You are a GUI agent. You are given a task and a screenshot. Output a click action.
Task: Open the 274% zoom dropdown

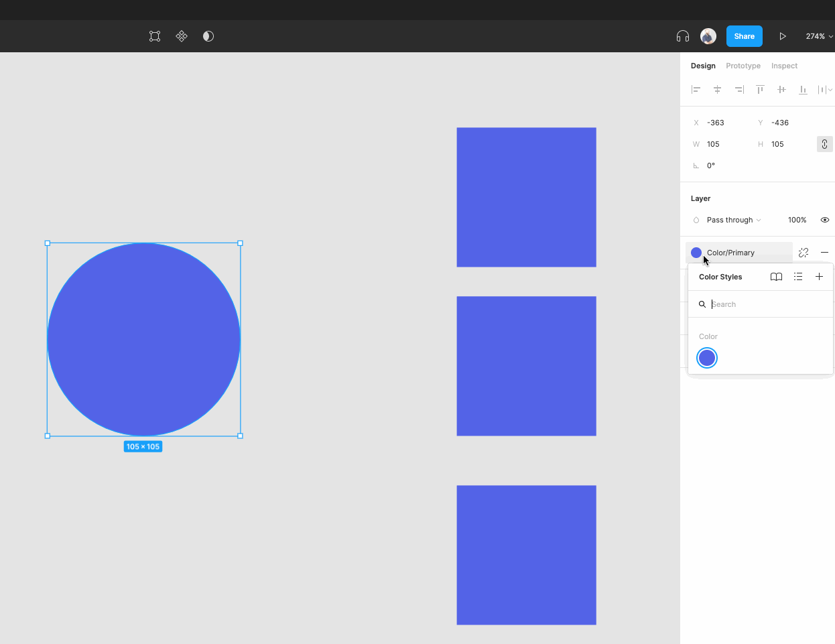point(819,36)
